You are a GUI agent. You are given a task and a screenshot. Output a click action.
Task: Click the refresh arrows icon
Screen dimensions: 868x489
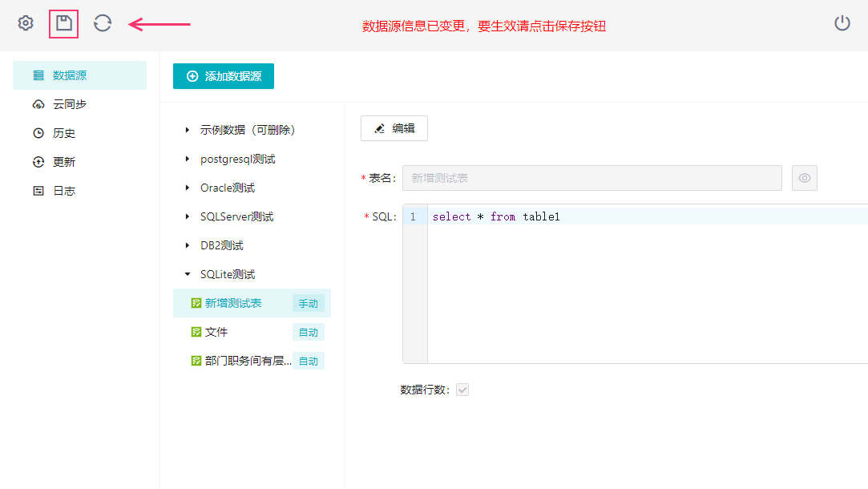tap(103, 23)
